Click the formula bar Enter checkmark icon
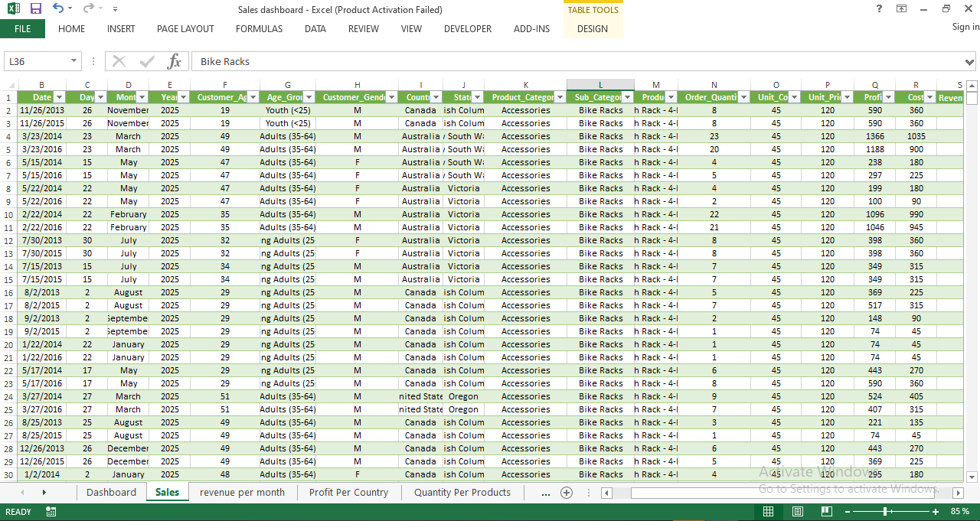 [147, 61]
